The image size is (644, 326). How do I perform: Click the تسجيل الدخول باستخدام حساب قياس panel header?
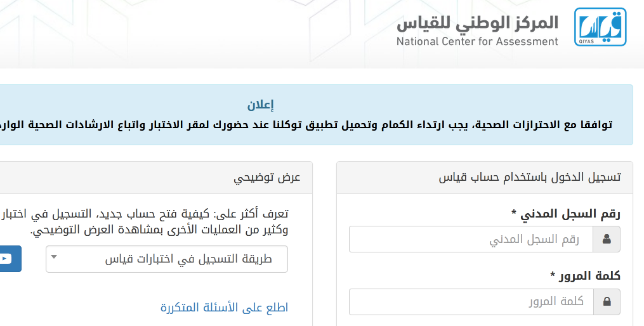485,178
